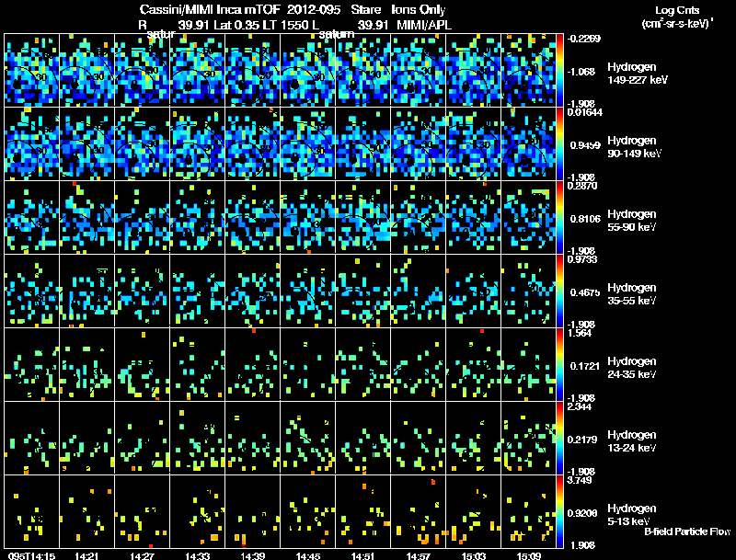Click the Cassini/MIMI Inca mTOF title
Screen dimensions: 736x560
coord(210,9)
